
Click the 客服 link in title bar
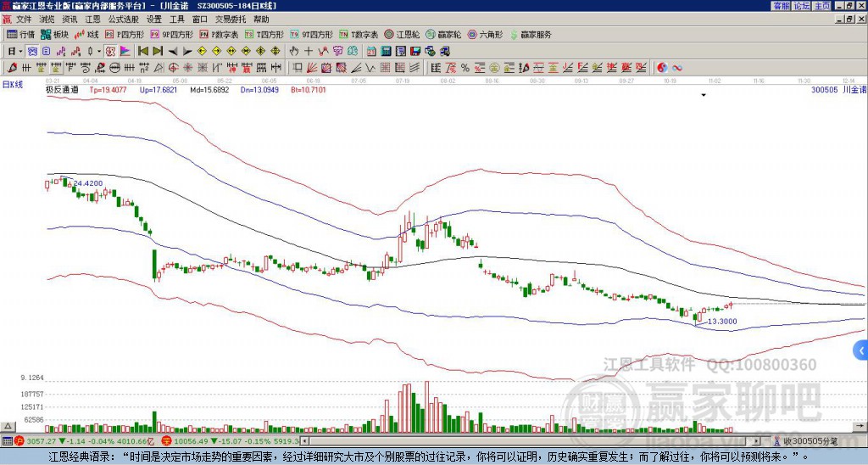coord(782,5)
